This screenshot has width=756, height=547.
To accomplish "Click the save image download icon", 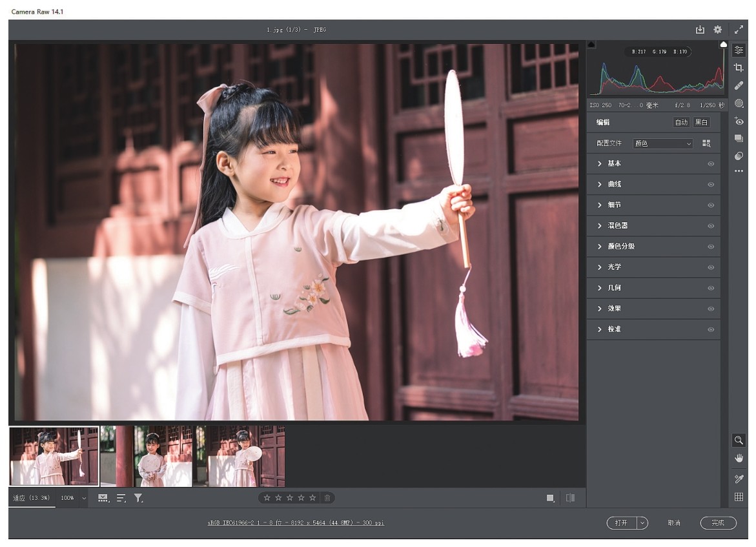I will pyautogui.click(x=700, y=30).
